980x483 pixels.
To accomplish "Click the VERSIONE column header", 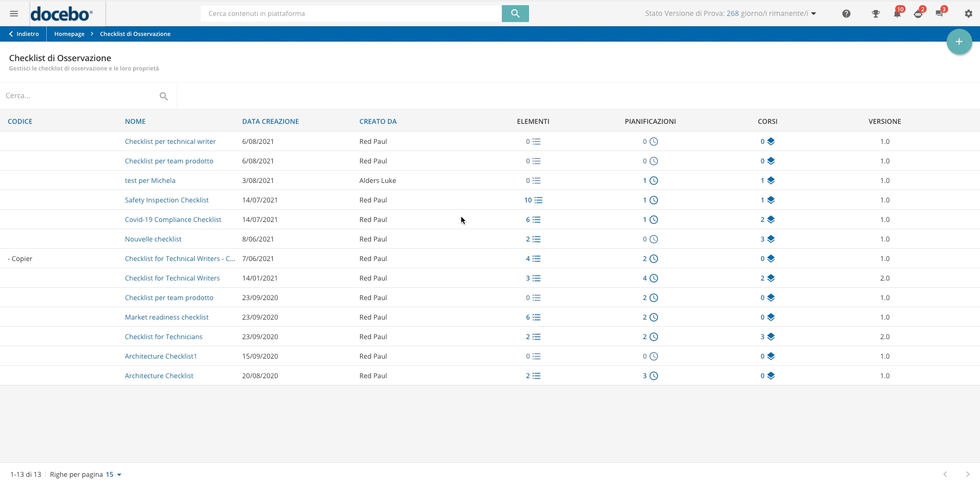I will tap(884, 122).
